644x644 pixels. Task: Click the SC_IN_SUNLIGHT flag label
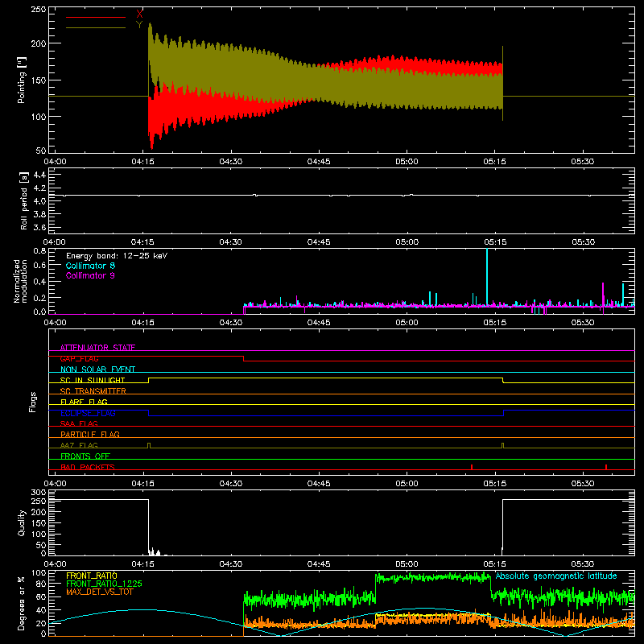(x=93, y=380)
